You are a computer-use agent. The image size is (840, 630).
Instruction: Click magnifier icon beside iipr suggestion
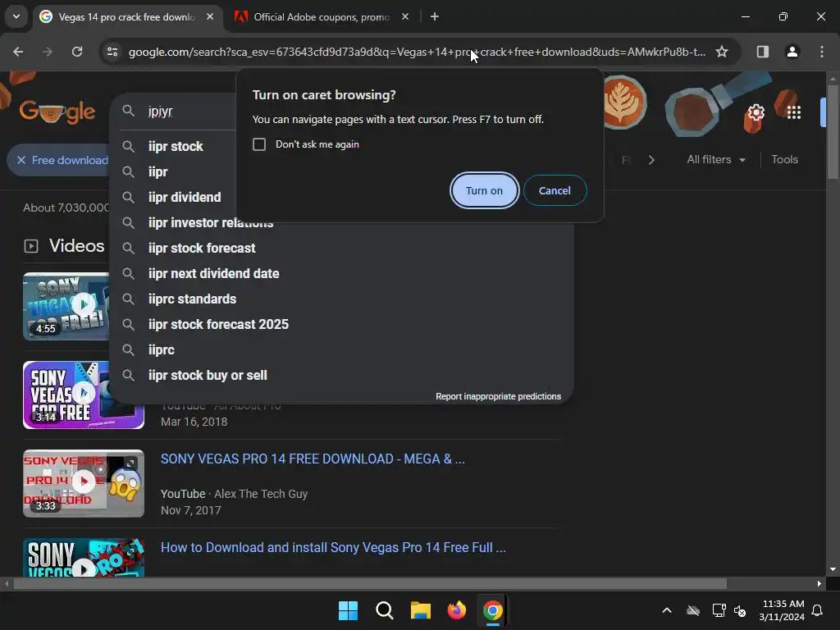tap(128, 171)
